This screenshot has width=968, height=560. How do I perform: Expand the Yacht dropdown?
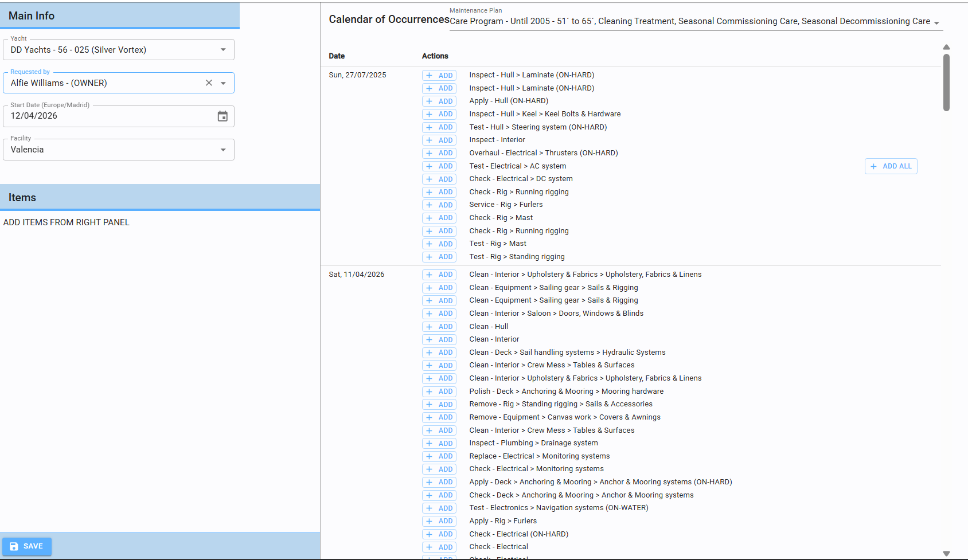pos(223,50)
